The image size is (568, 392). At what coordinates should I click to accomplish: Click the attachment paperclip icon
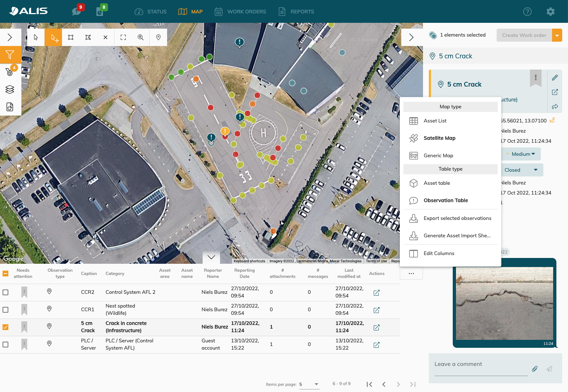[x=534, y=369]
